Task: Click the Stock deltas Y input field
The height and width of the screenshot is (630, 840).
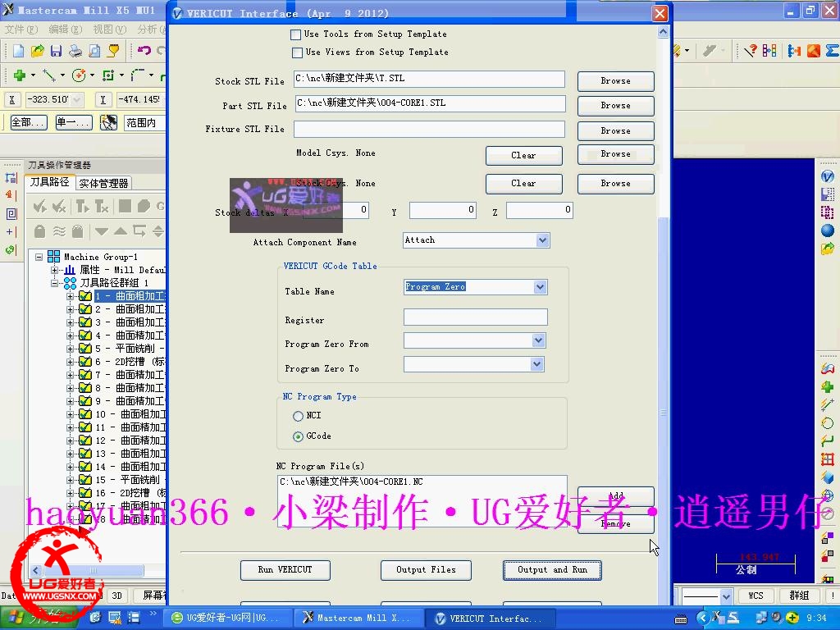Action: 443,210
